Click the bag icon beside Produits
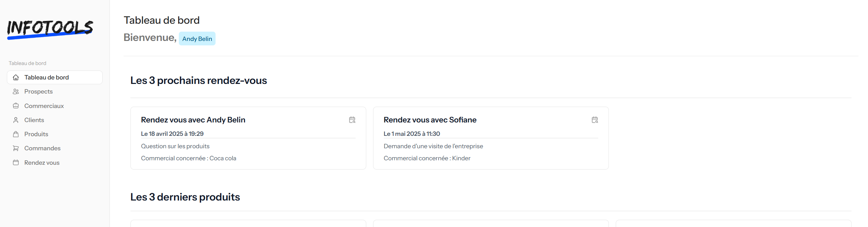Screen dimensions: 868x227 [16, 134]
